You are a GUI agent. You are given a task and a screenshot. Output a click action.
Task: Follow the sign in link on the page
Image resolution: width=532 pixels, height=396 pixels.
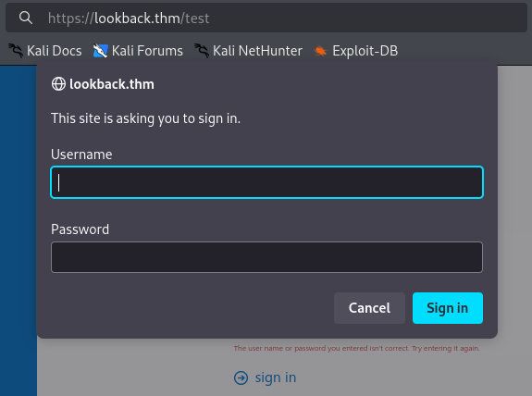pos(276,377)
